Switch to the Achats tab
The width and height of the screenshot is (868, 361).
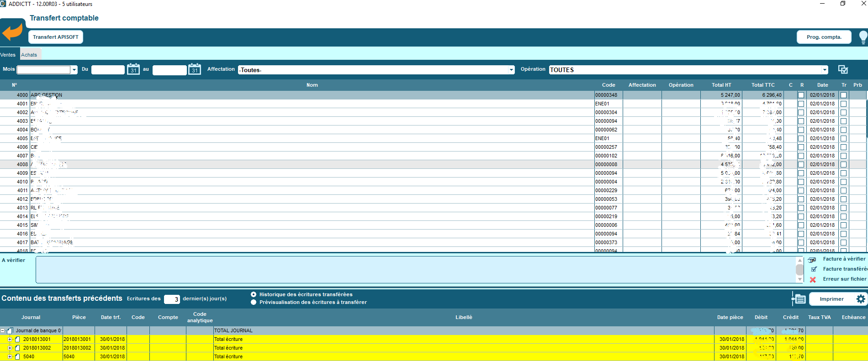pos(29,55)
